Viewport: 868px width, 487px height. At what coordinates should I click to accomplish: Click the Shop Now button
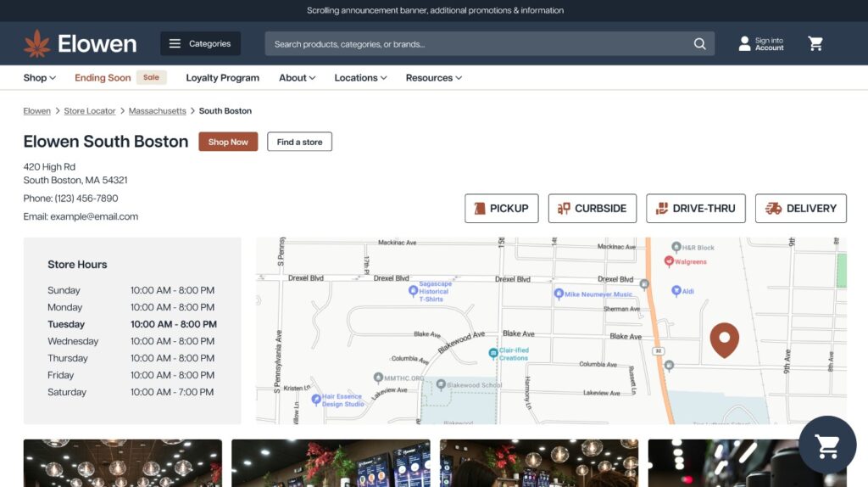pyautogui.click(x=228, y=142)
